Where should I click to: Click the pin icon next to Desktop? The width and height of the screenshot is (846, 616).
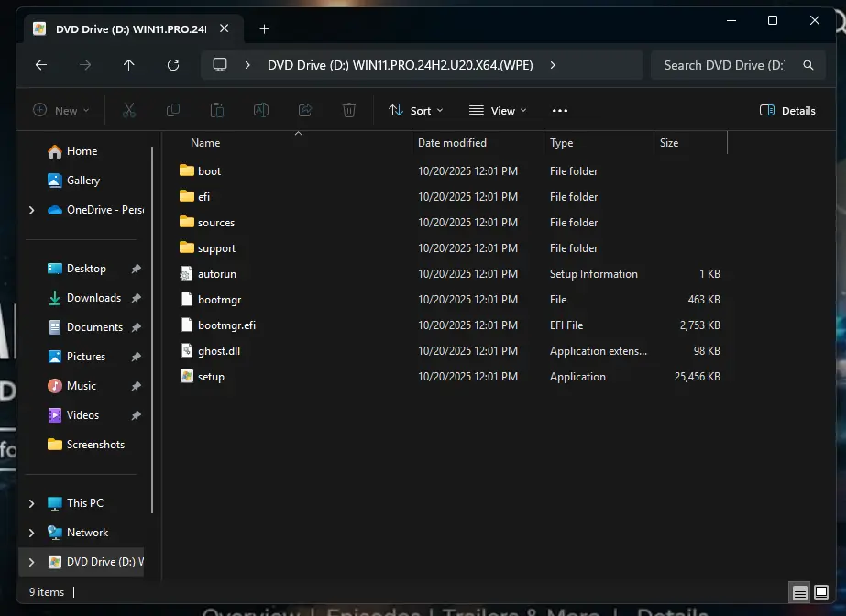[x=136, y=269]
